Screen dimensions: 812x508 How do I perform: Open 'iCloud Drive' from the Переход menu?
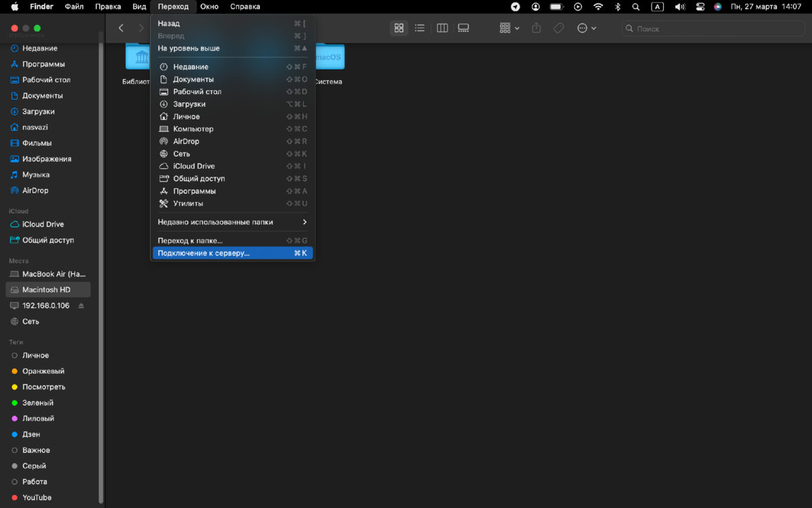tap(232, 166)
